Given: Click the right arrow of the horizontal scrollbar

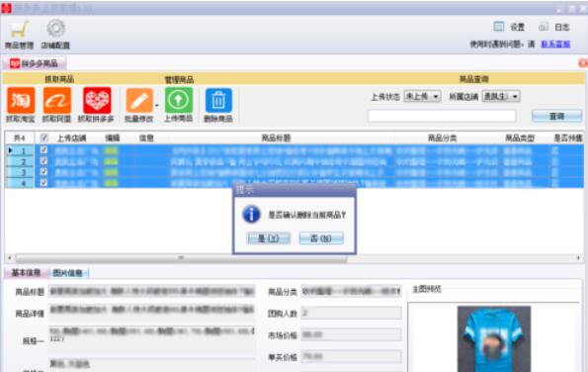Looking at the screenshot, I should click(x=578, y=258).
